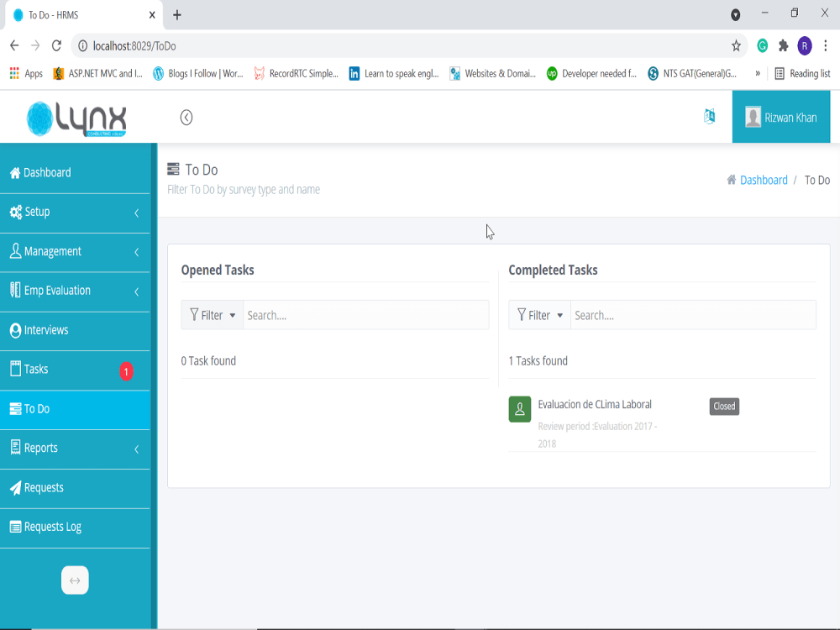The image size is (840, 630).
Task: Click "1 Tasks found" text
Action: pos(538,361)
